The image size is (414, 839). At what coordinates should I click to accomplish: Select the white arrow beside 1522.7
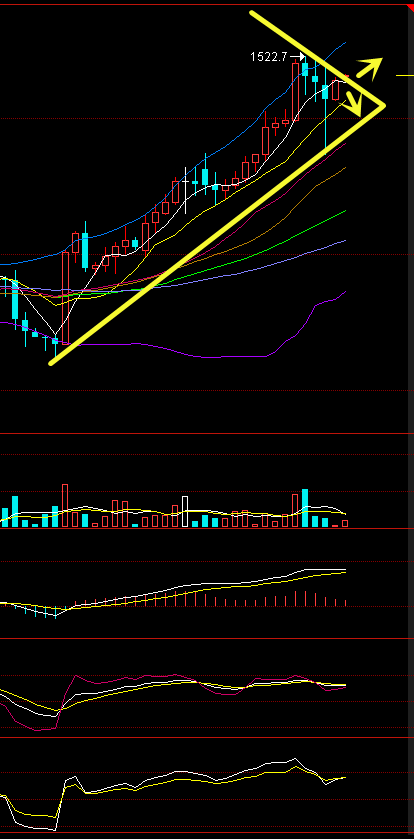tap(297, 57)
